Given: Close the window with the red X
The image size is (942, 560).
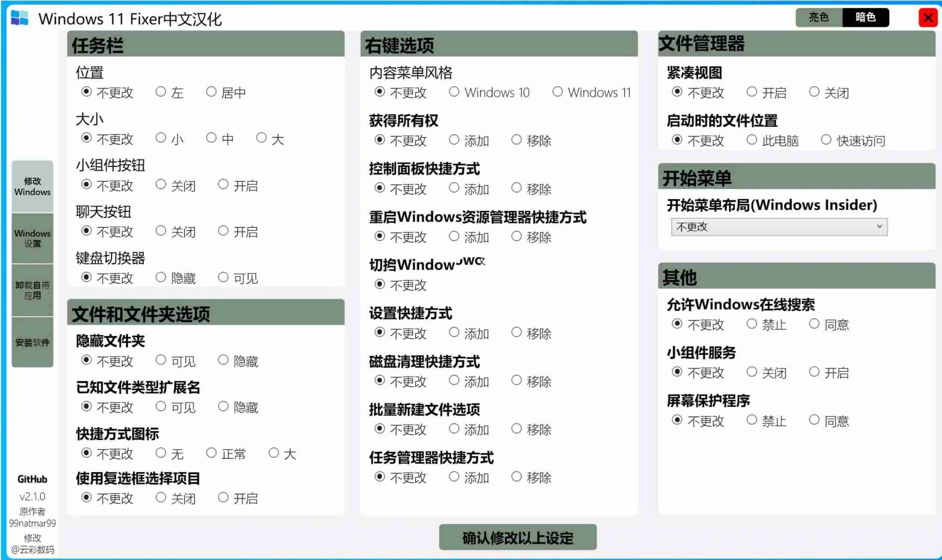Looking at the screenshot, I should coord(928,18).
